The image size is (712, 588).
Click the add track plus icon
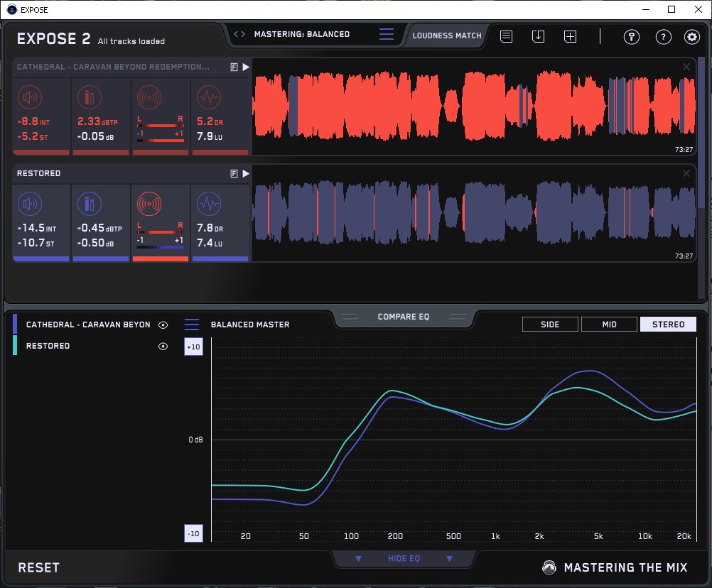point(570,36)
